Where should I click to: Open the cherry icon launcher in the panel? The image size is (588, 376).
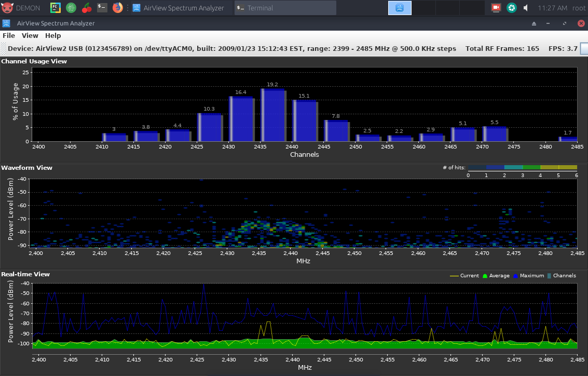coord(87,7)
